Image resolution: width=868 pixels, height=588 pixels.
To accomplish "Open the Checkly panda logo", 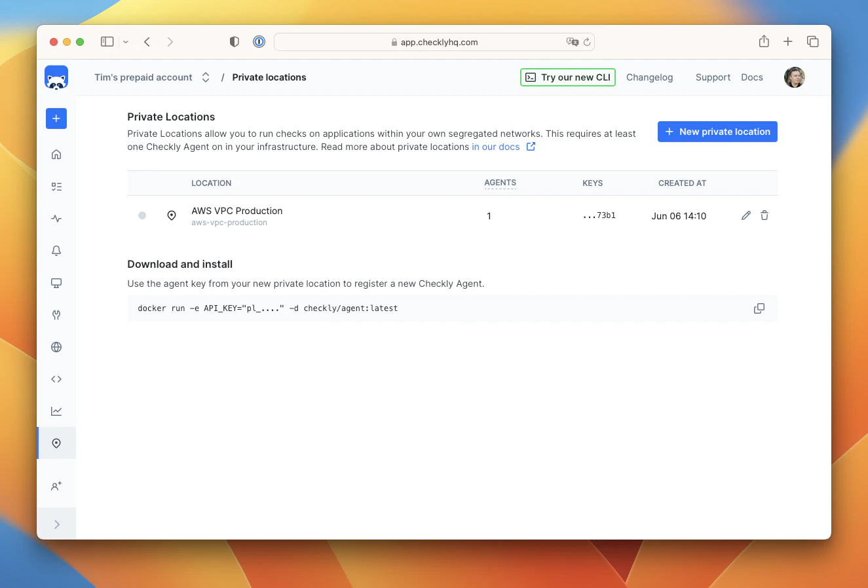I will point(56,77).
